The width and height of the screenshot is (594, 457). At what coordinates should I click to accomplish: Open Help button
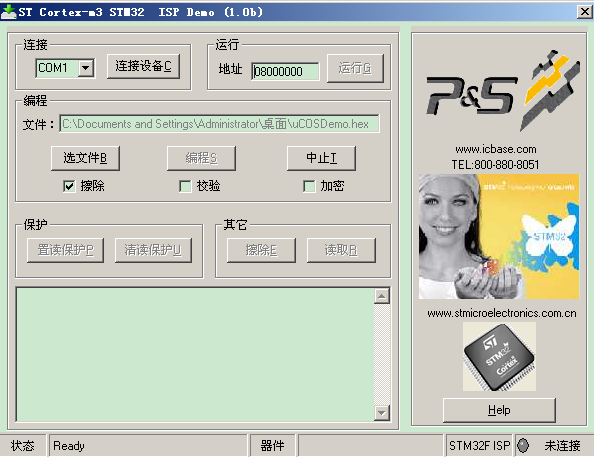(x=499, y=410)
